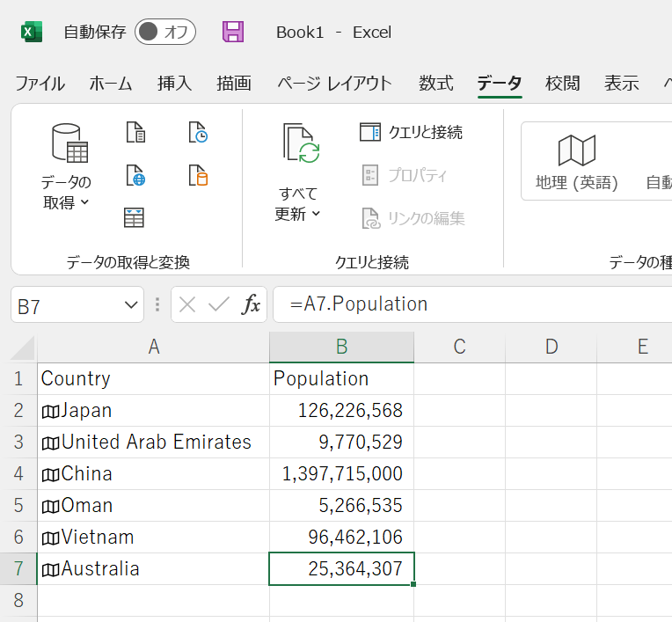Image resolution: width=672 pixels, height=622 pixels.
Task: Select the cell with 5,266,535
Action: (341, 505)
